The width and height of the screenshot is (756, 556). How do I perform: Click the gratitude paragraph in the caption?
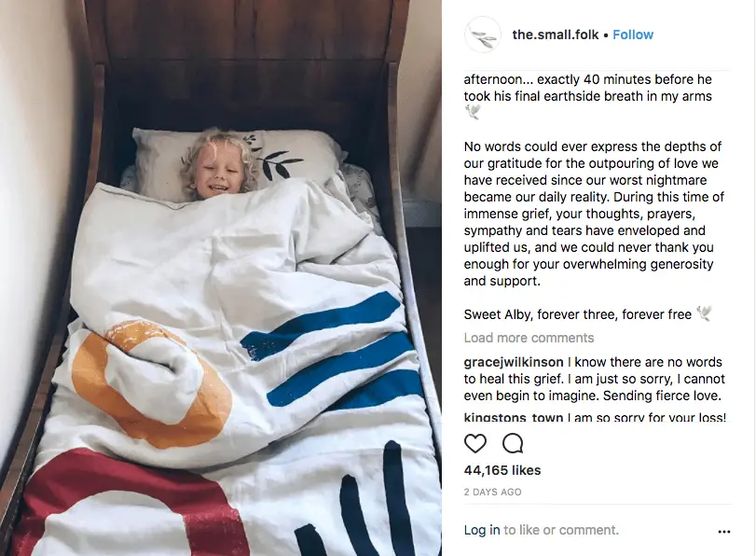point(594,214)
